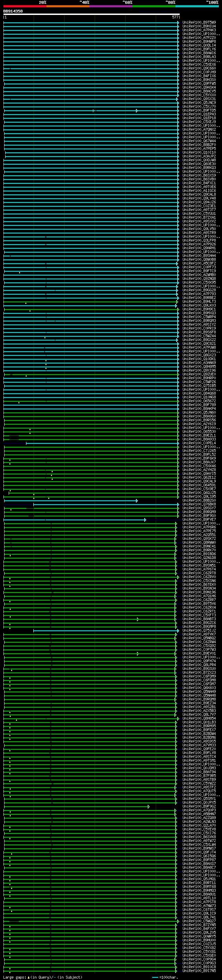Click label UniRef100_B9N196
222x980 pixels.
199,592
